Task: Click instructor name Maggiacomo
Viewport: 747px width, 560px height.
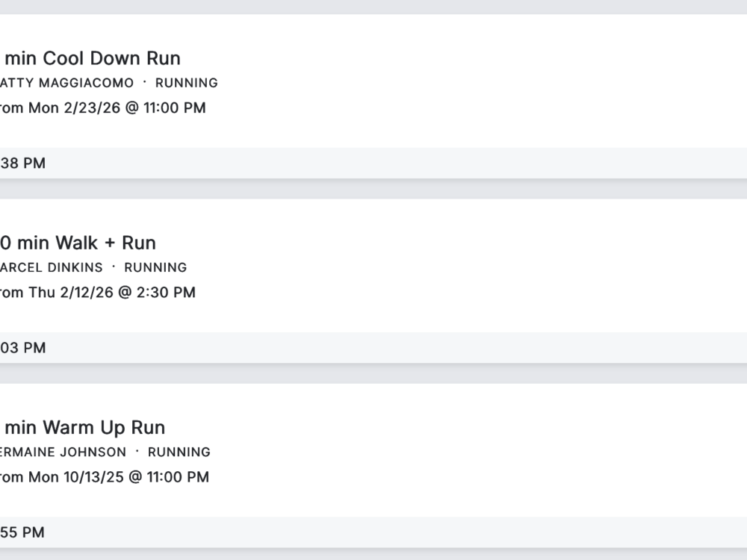Action: [67, 83]
